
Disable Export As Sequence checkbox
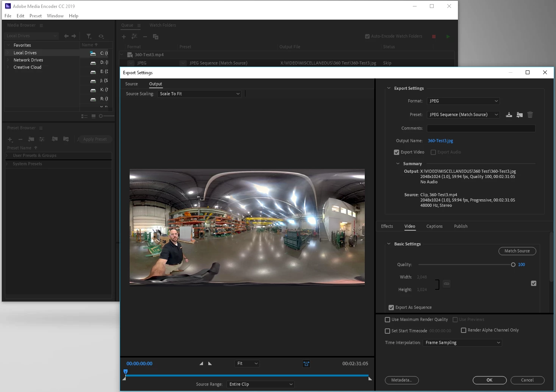[x=391, y=308]
